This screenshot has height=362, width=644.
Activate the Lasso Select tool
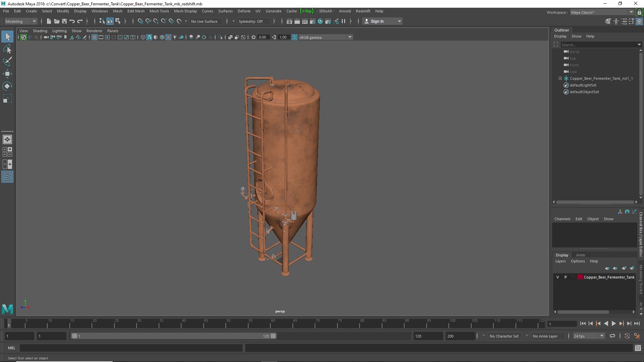click(7, 49)
